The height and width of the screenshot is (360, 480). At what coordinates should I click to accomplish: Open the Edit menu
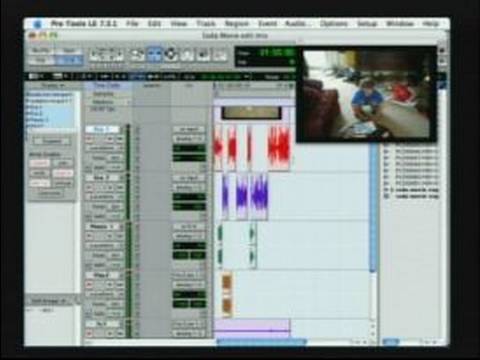(154, 24)
